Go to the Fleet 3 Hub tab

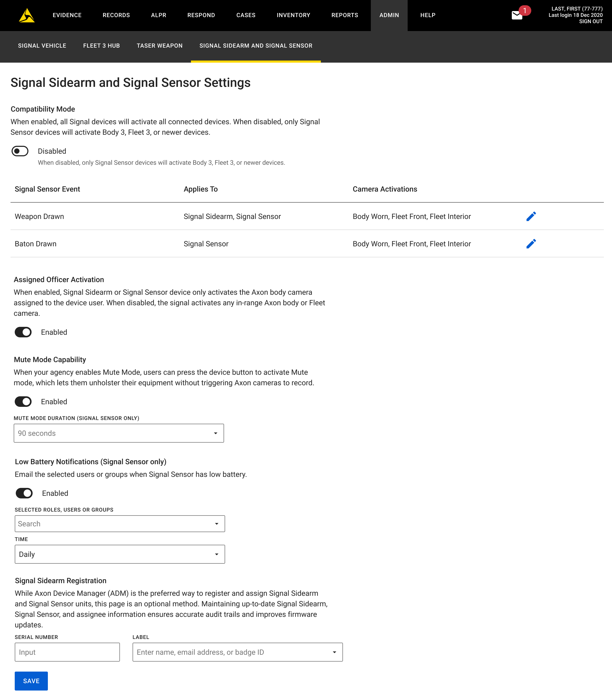(102, 46)
